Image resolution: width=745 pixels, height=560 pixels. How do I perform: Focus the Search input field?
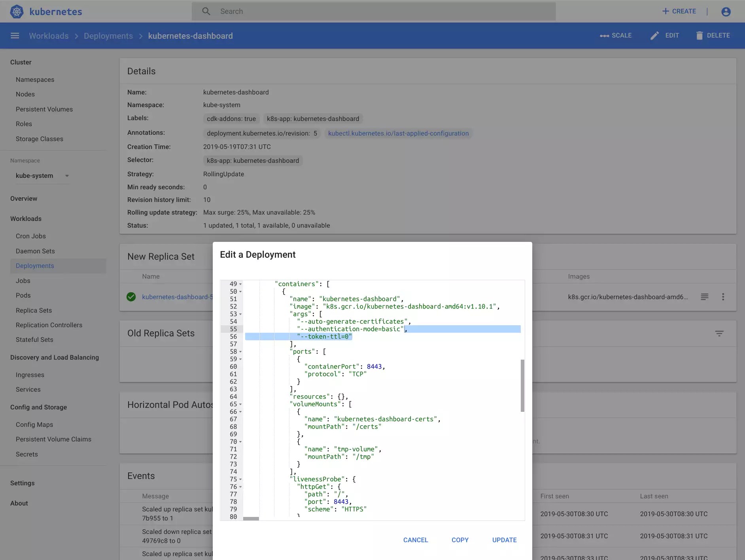(x=374, y=11)
